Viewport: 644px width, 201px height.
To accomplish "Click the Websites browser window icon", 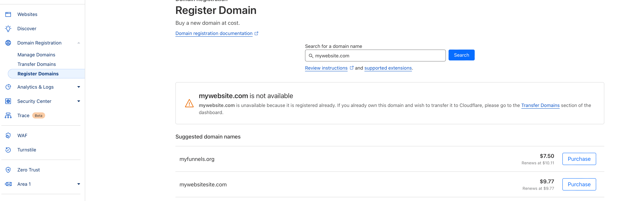I will (x=8, y=15).
